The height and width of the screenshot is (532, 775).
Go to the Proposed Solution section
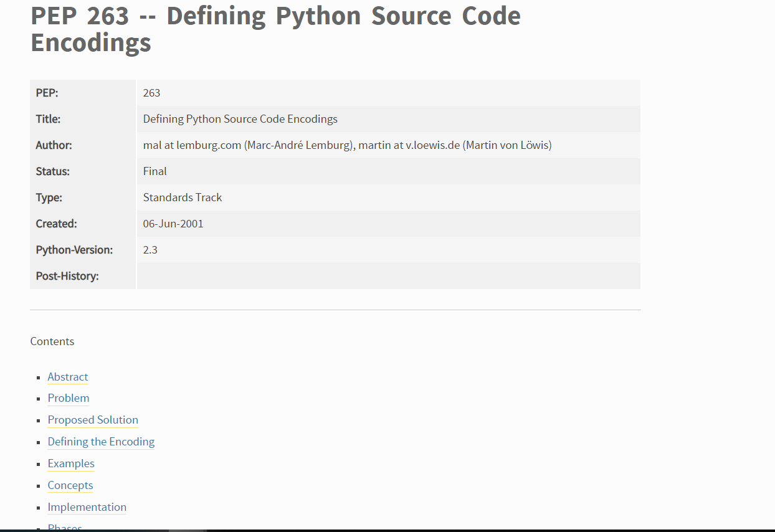[x=93, y=420]
